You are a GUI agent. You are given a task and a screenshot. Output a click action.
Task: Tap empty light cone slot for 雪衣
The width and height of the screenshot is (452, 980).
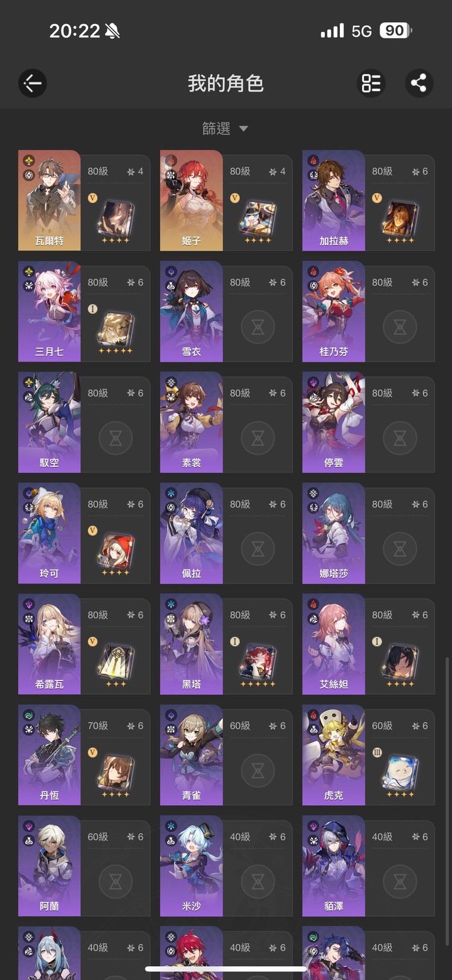pos(258,327)
